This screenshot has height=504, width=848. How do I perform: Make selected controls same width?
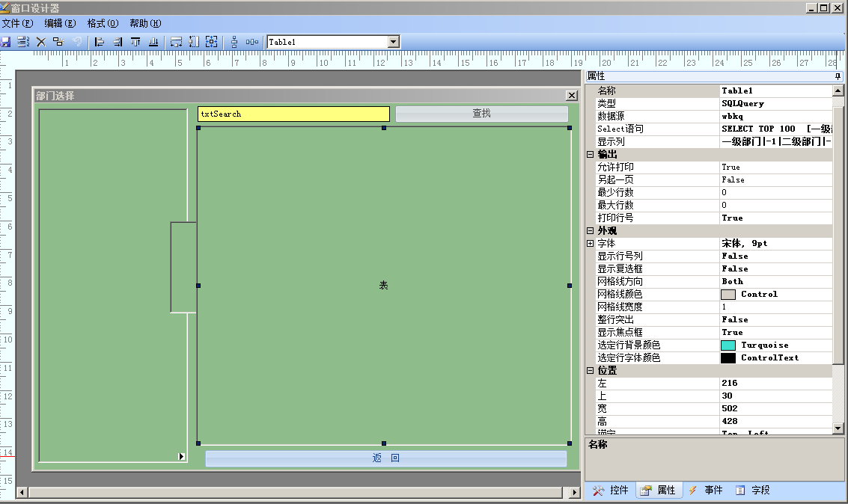[176, 42]
